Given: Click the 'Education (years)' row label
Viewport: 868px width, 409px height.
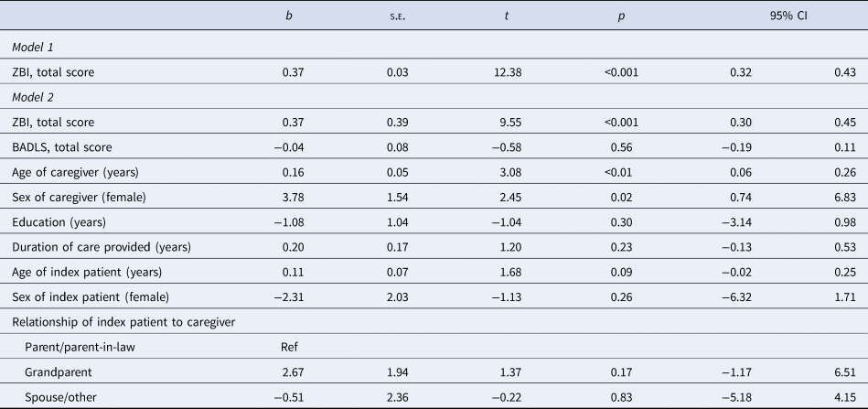Looking at the screenshot, I should (56, 221).
